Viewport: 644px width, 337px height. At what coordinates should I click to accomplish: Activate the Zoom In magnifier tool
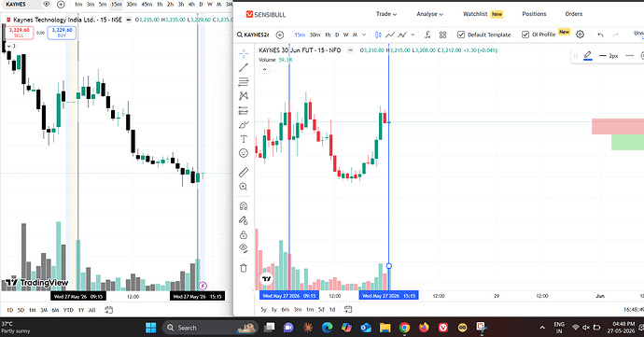(244, 187)
